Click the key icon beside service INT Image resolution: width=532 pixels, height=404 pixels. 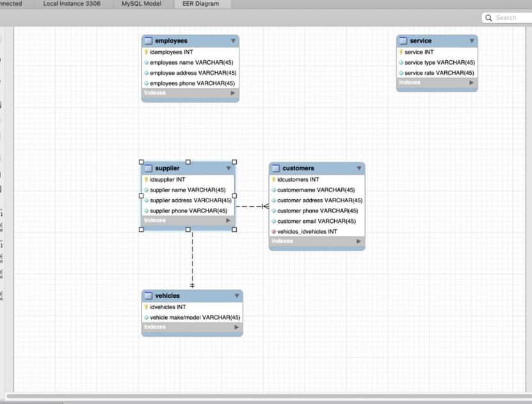click(400, 52)
